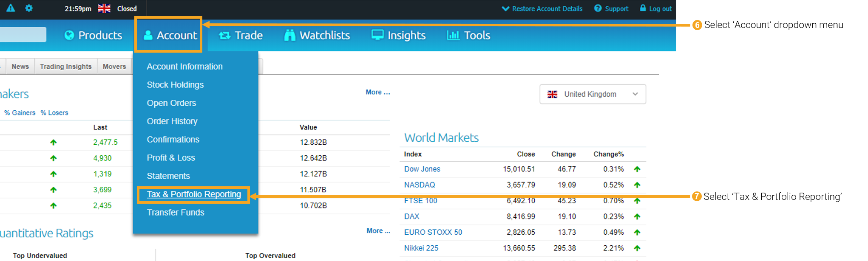Click the search input field
Screen dimensions: 868x261
[x=23, y=34]
